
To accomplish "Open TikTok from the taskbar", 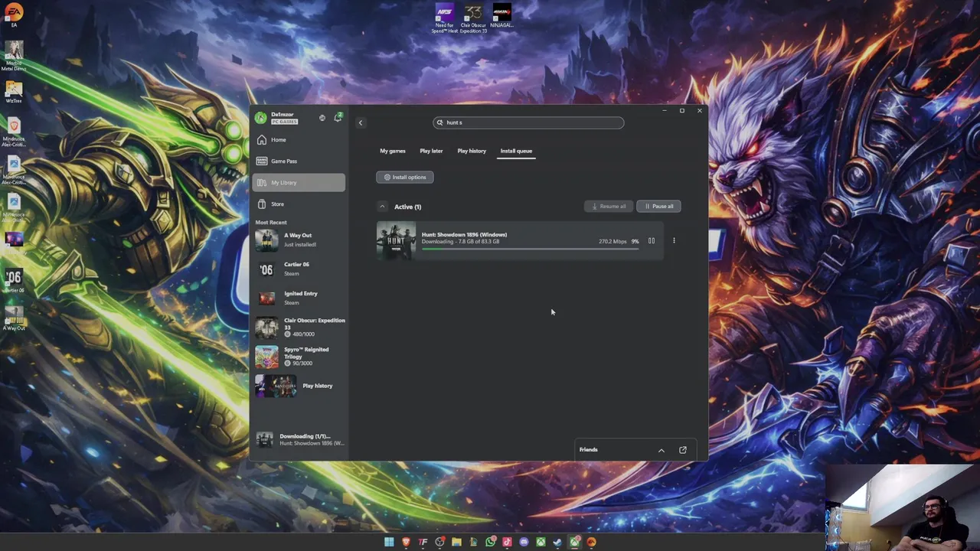I will [x=507, y=542].
